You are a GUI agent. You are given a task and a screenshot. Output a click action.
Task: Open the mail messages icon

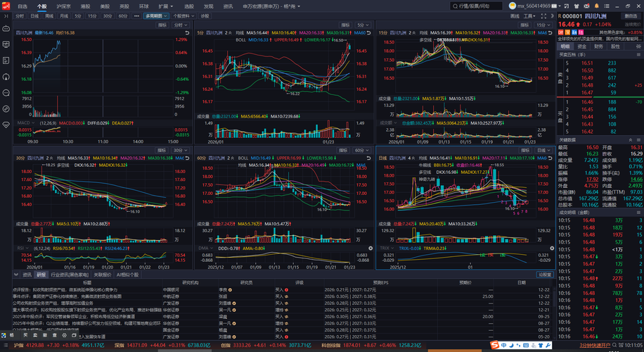point(586,6)
